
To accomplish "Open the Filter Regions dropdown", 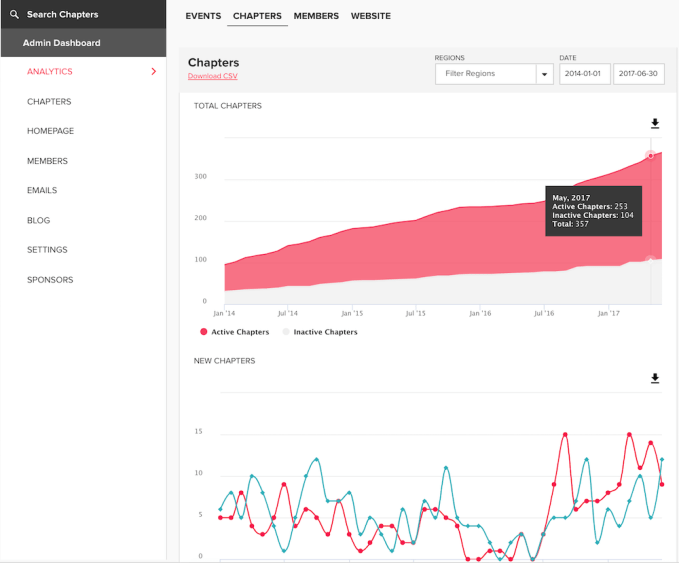I will (486, 74).
